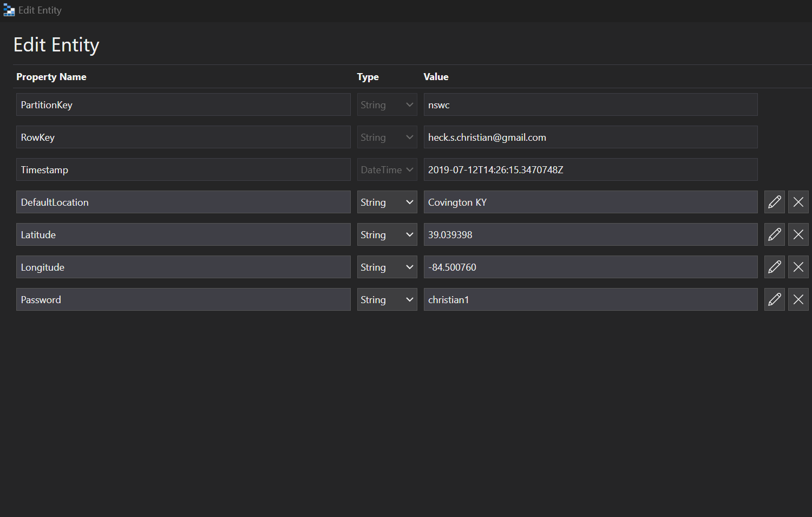812x517 pixels.
Task: Open the DefaultLocation type dropdown
Action: (x=387, y=202)
